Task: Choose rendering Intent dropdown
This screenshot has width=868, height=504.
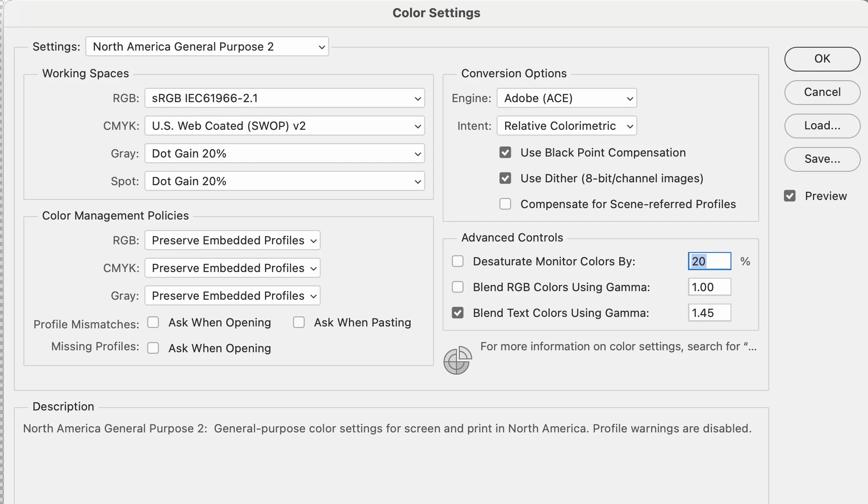Action: coord(567,126)
